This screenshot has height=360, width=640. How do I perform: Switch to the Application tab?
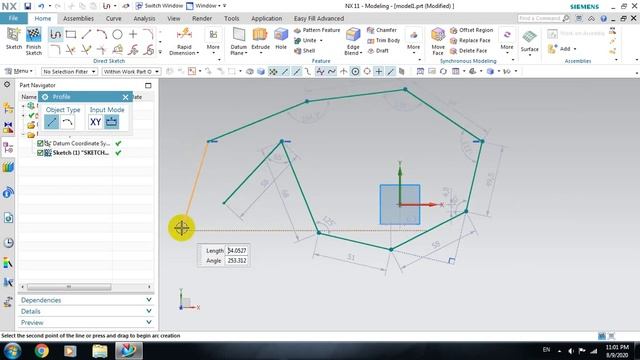tap(267, 18)
